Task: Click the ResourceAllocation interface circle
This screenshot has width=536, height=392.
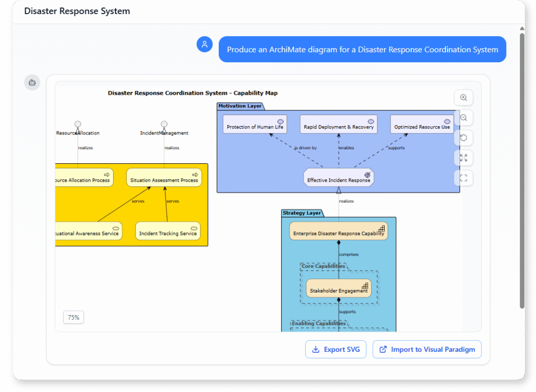Action: (x=77, y=124)
